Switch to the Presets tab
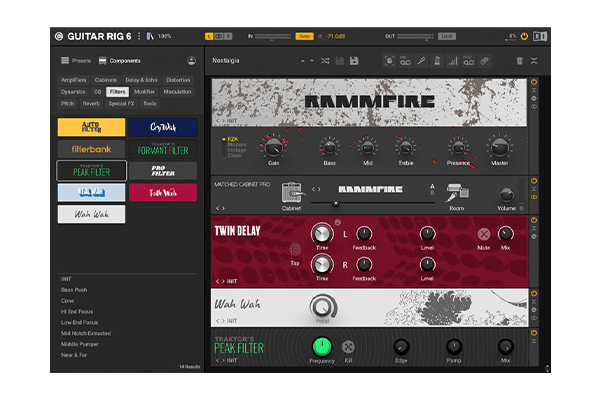Viewport: 600px width, 400px height. 76,61
